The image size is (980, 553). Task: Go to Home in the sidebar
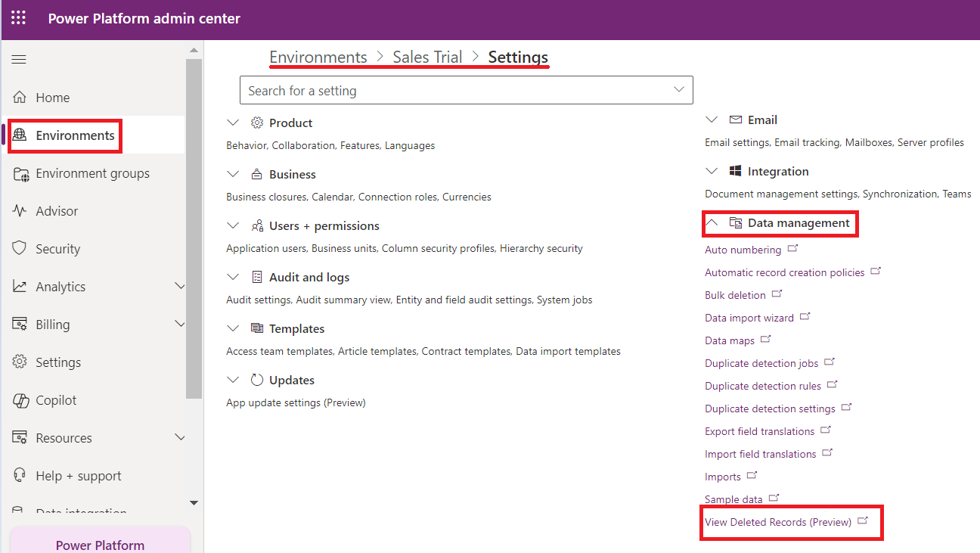[52, 98]
